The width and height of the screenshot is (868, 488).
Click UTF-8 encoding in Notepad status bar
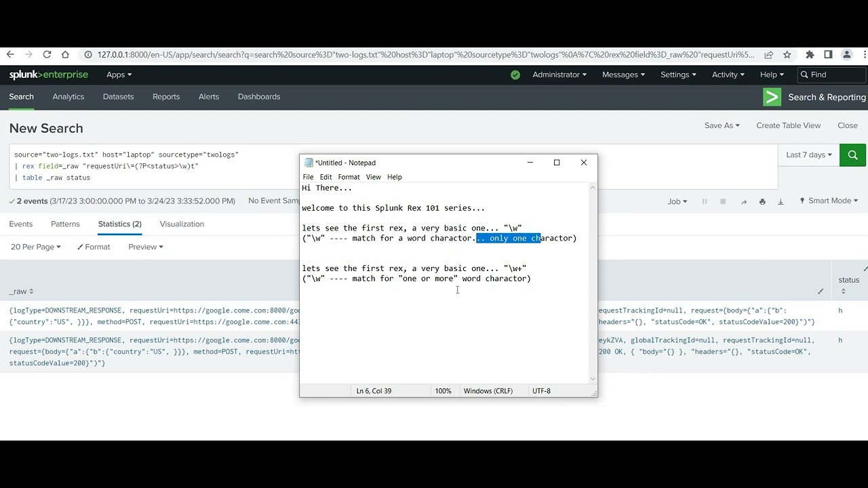542,391
